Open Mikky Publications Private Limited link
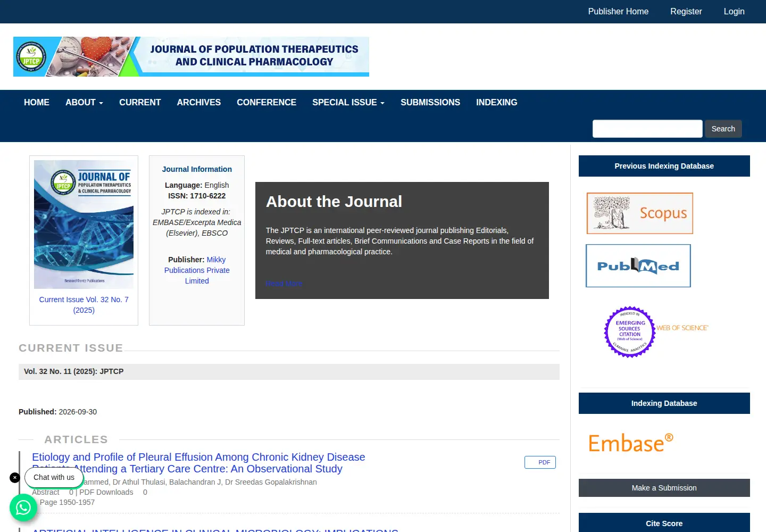The height and width of the screenshot is (532, 766). click(x=197, y=270)
